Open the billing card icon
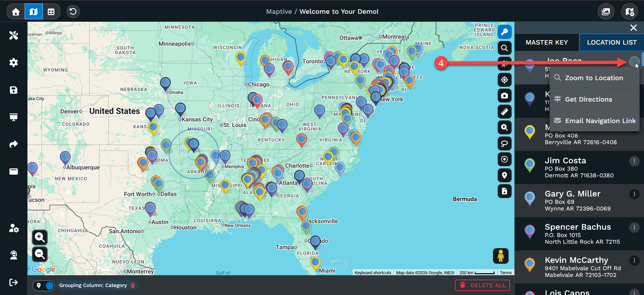This screenshot has width=644, height=295. [13, 172]
